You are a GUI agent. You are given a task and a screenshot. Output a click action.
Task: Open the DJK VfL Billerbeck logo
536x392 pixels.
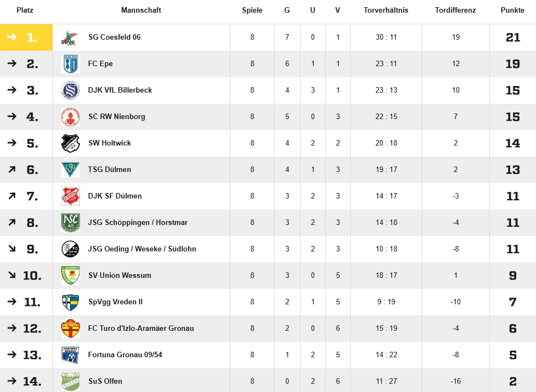71,90
